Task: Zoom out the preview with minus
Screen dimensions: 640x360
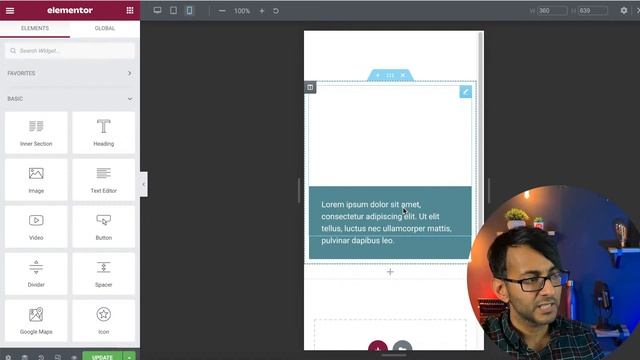Action: [x=222, y=11]
